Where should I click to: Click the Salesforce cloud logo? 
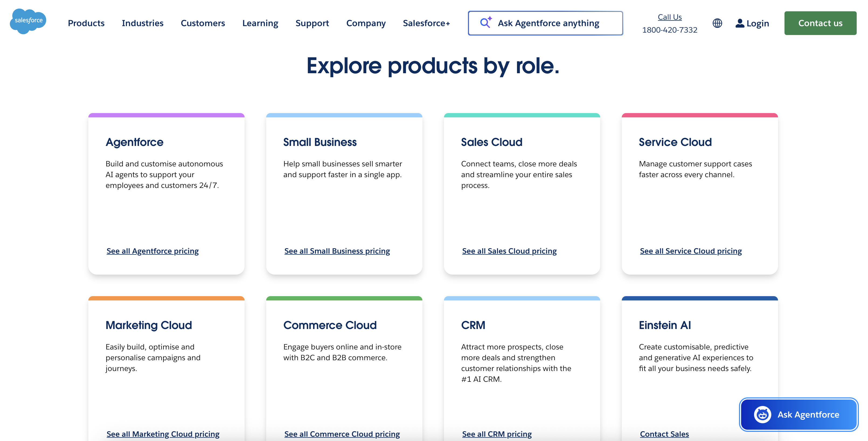point(28,21)
